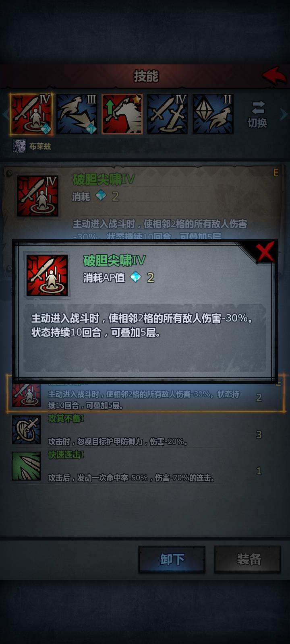The width and height of the screenshot is (290, 644).
Task: Tap the 快速连击I green blades icon
Action: pos(26,466)
